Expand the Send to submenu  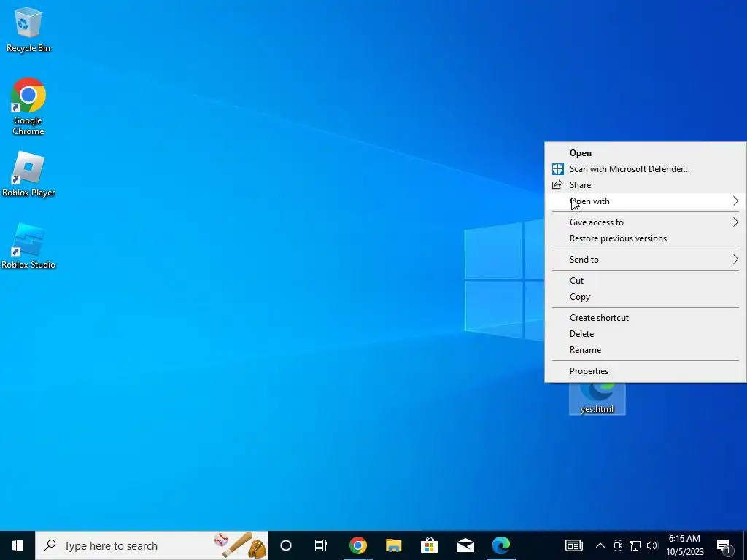click(645, 259)
